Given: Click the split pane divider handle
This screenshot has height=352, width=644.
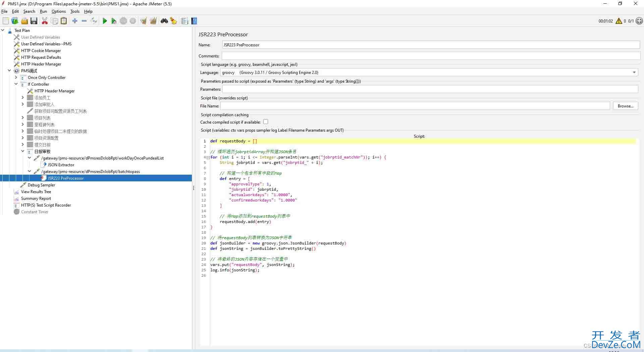Looking at the screenshot, I should pos(194,188).
